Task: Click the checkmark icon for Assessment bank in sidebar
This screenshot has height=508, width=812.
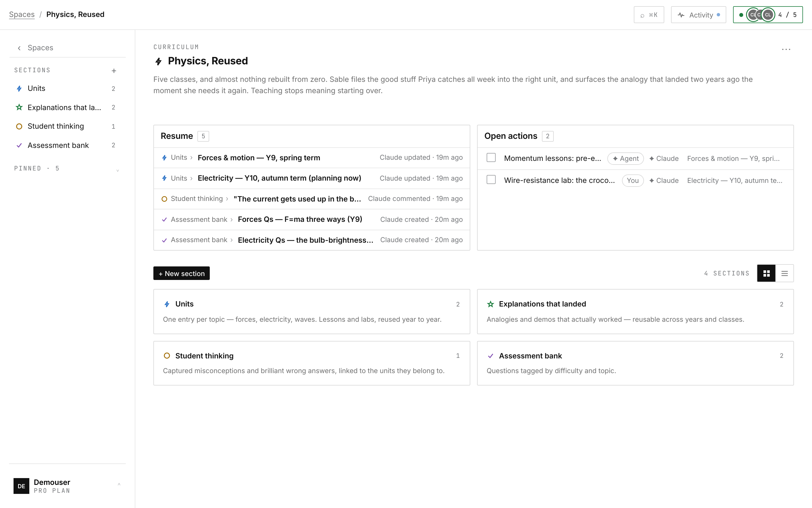Action: (x=19, y=145)
